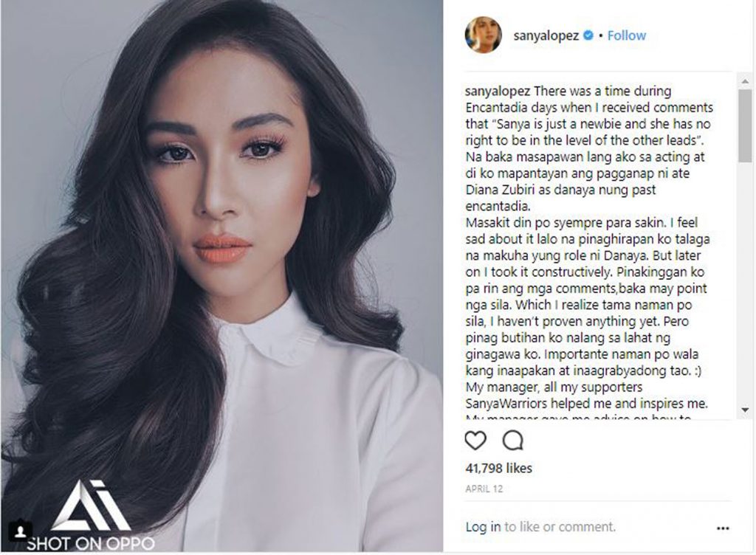Click the scrollbar down arrow in caption
This screenshot has height=555, width=756.
point(745,410)
